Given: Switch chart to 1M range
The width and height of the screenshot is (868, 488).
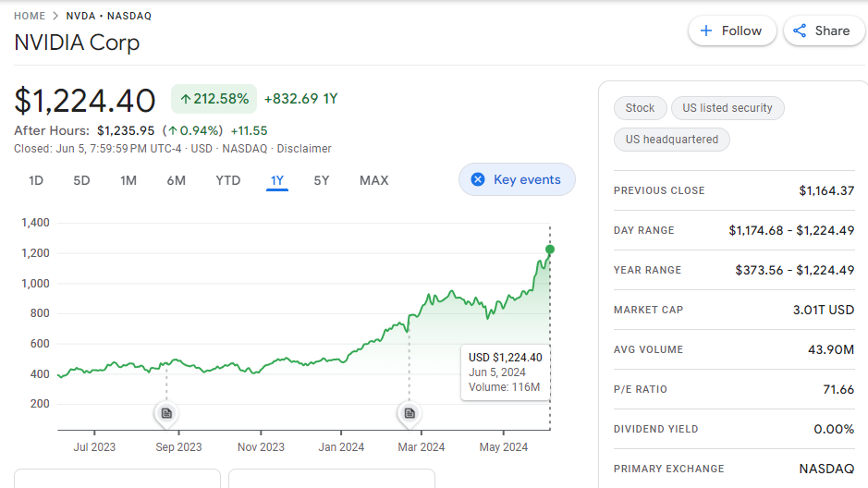Looking at the screenshot, I should pos(128,180).
